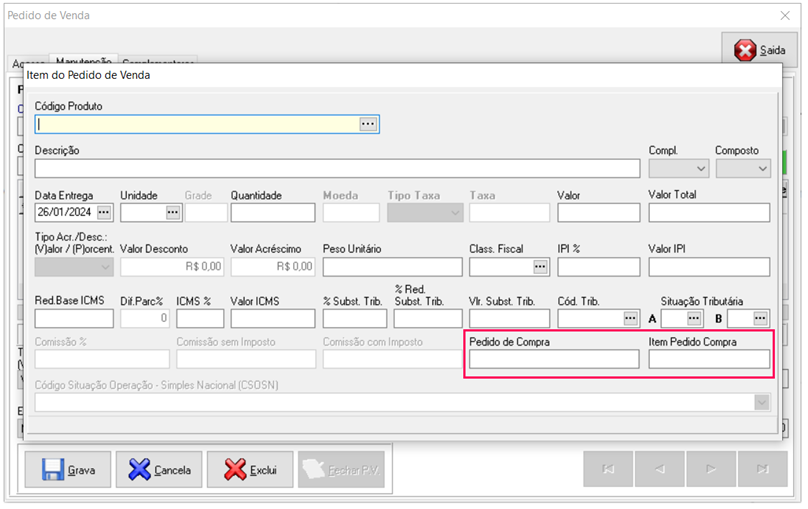Click the Código Produto lookup ellipsis button

click(368, 124)
